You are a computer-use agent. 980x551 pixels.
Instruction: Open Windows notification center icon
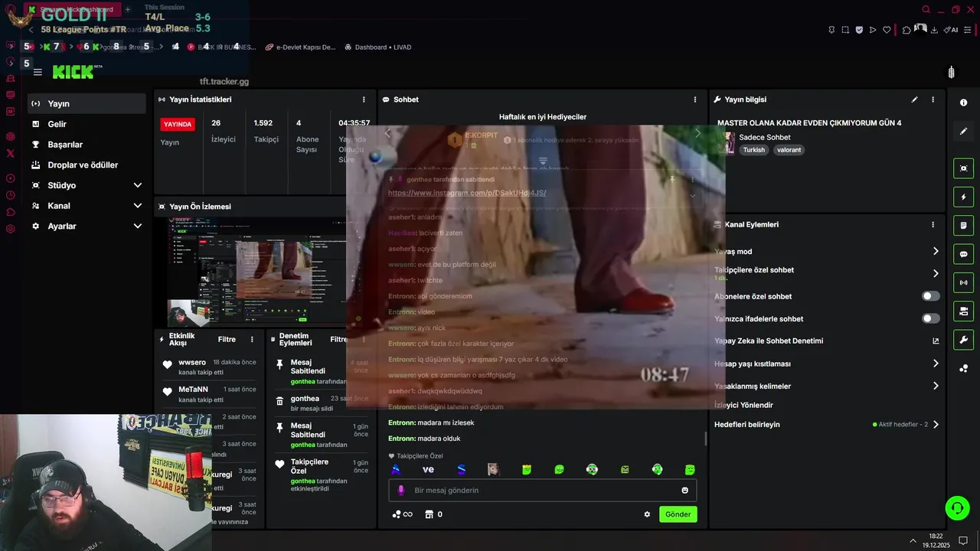coord(963,540)
